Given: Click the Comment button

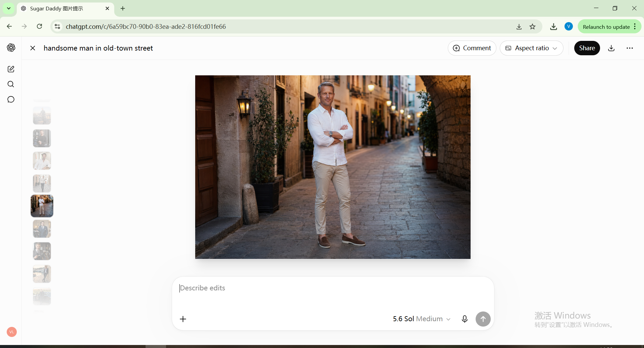Looking at the screenshot, I should 472,48.
